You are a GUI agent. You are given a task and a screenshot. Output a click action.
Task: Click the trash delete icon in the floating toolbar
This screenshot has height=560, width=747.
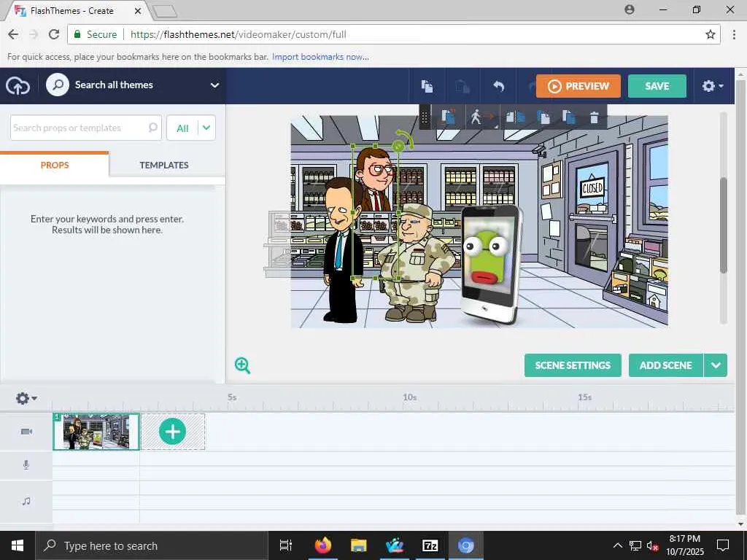point(594,117)
